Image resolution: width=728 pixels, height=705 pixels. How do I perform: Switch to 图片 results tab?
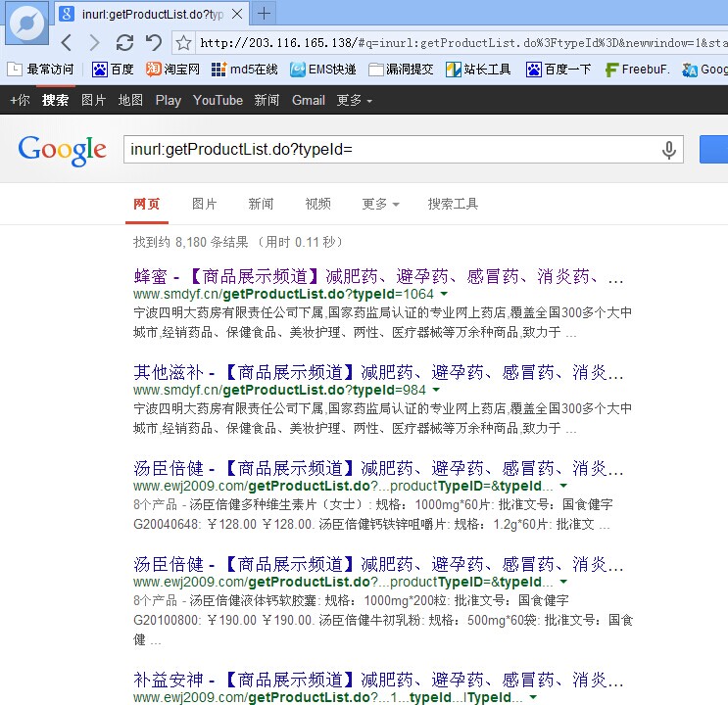[x=204, y=204]
